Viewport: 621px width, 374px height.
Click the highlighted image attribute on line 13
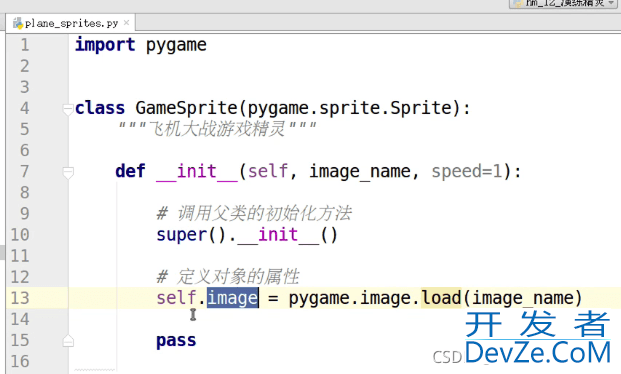click(x=232, y=298)
